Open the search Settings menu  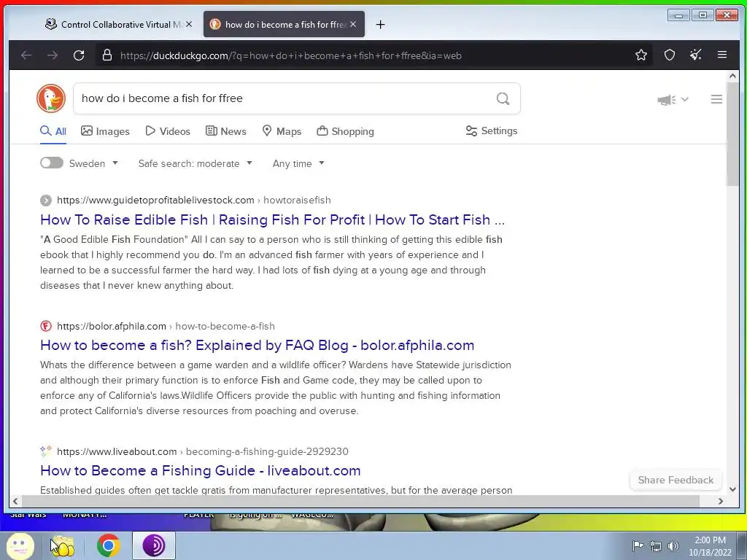[x=491, y=131]
